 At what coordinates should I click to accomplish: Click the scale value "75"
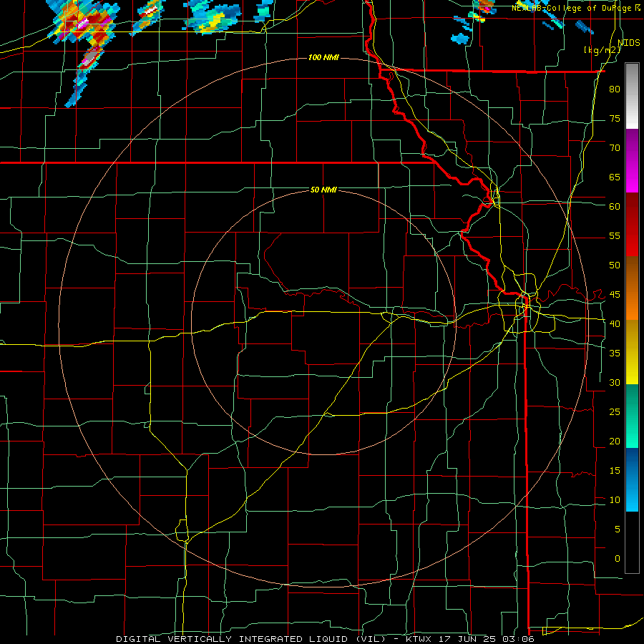coord(615,119)
